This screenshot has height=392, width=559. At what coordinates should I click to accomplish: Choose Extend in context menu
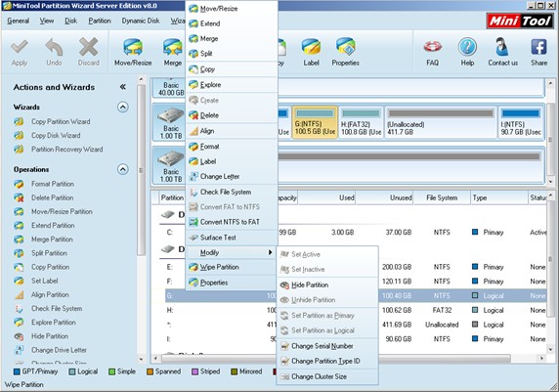(x=232, y=23)
